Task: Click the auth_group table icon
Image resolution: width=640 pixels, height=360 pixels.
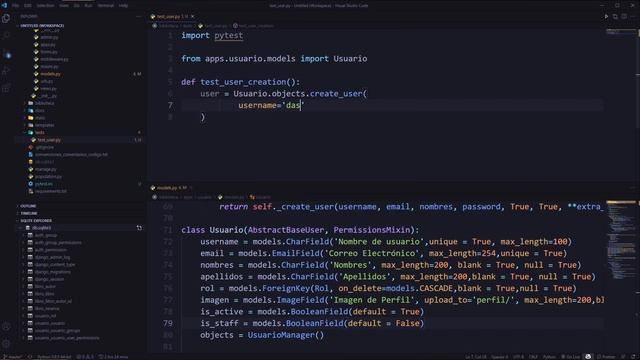Action: (x=30, y=235)
